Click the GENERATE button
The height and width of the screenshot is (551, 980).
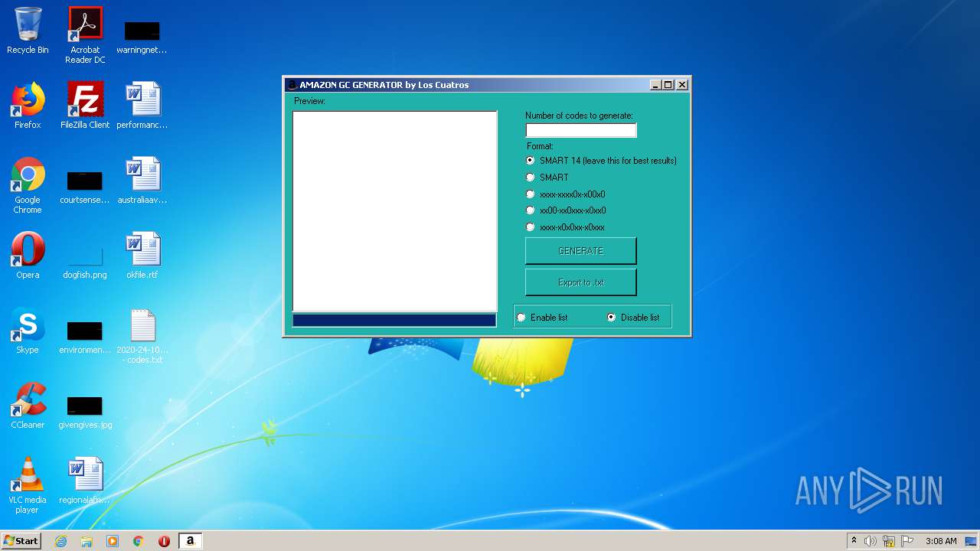pyautogui.click(x=580, y=251)
